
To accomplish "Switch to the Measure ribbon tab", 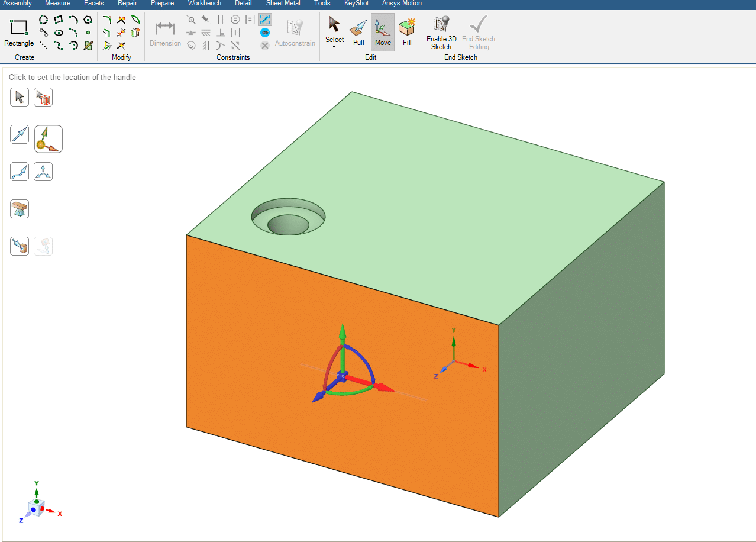I will point(57,4).
